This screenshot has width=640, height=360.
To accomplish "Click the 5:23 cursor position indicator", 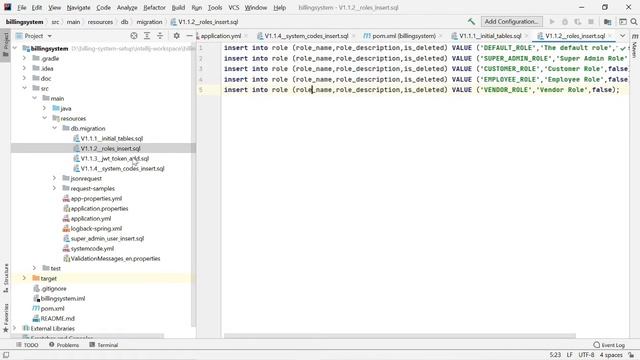I will [555, 355].
